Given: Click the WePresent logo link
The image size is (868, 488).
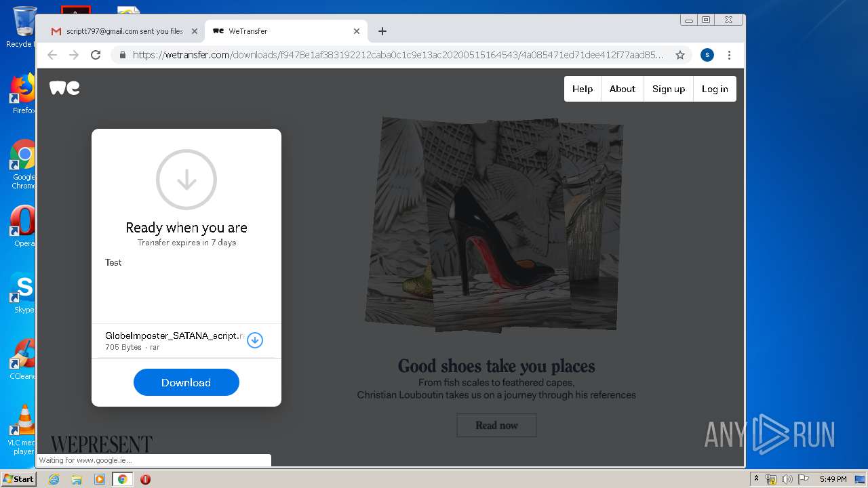Looking at the screenshot, I should pos(101,445).
